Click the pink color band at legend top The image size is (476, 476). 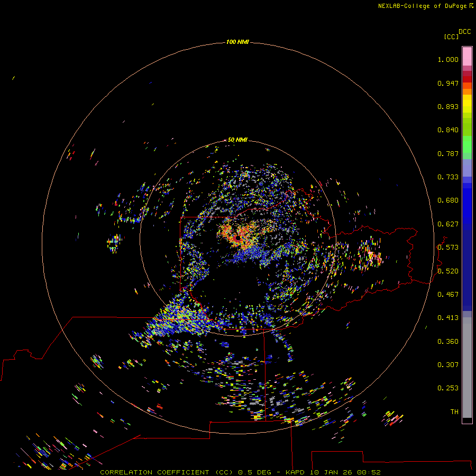tap(467, 57)
